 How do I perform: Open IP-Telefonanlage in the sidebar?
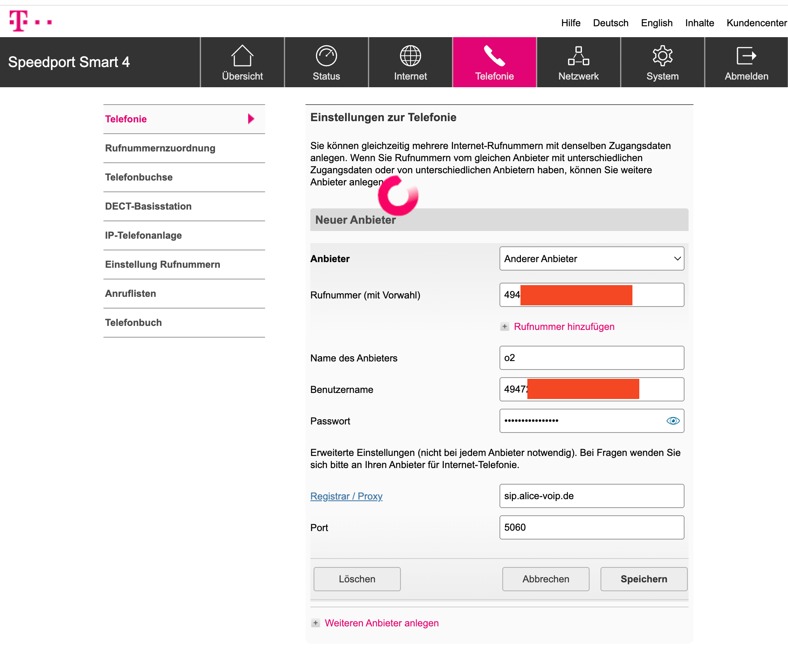click(184, 235)
